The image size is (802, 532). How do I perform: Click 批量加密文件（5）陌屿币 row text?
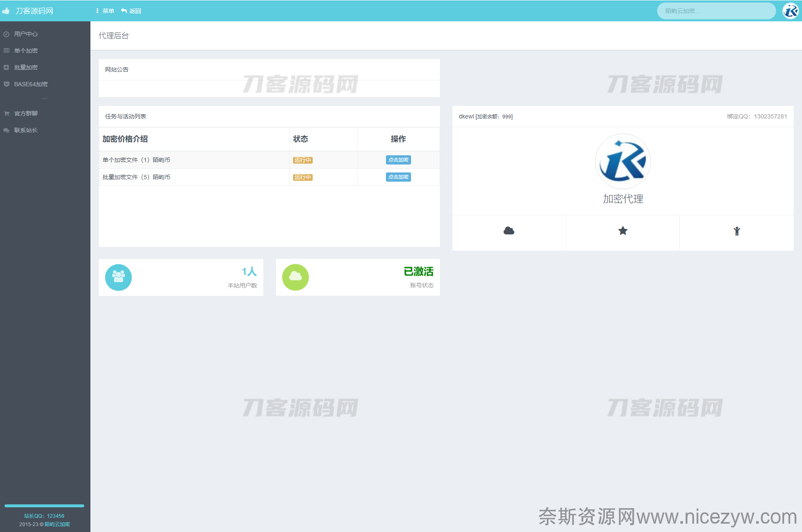coord(136,177)
